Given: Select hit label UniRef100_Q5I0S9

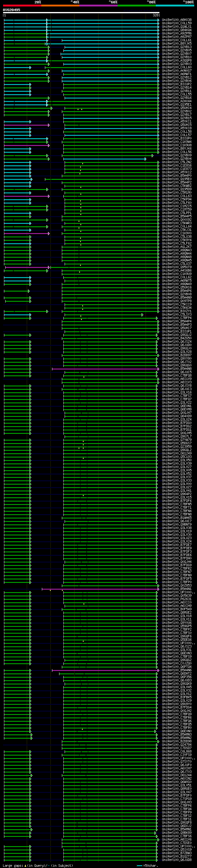Looking at the screenshot, I should pos(177,850).
